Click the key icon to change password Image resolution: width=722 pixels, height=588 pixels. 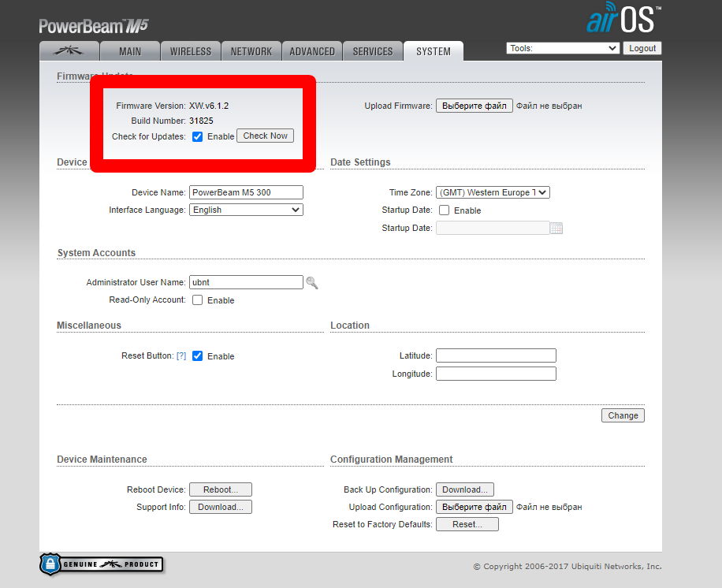312,283
